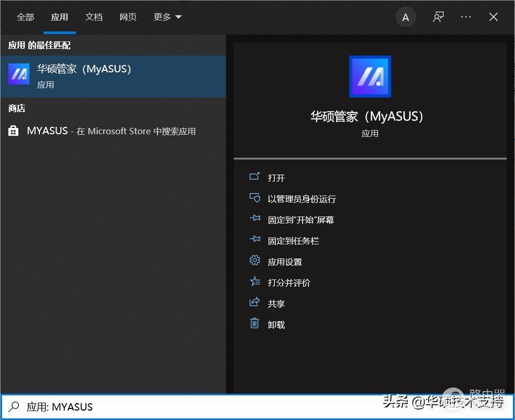515x420 pixels.
Task: Expand the 更多 dropdown
Action: [x=167, y=17]
